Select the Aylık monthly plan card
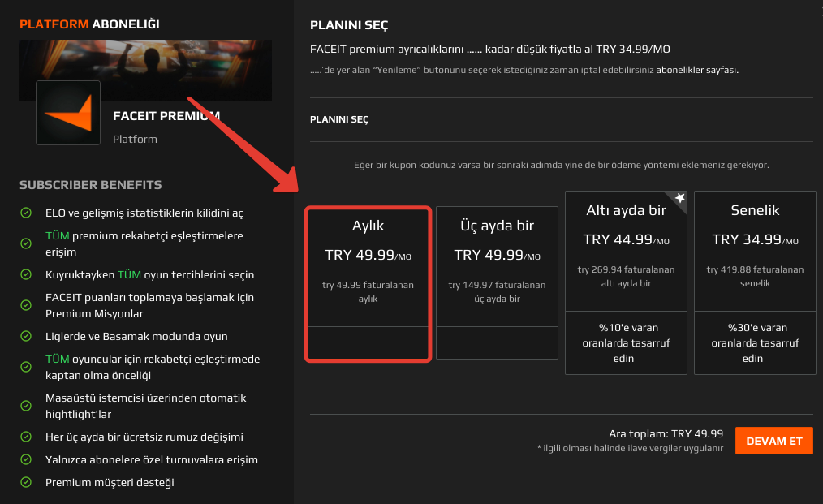The width and height of the screenshot is (823, 504). pyautogui.click(x=368, y=283)
